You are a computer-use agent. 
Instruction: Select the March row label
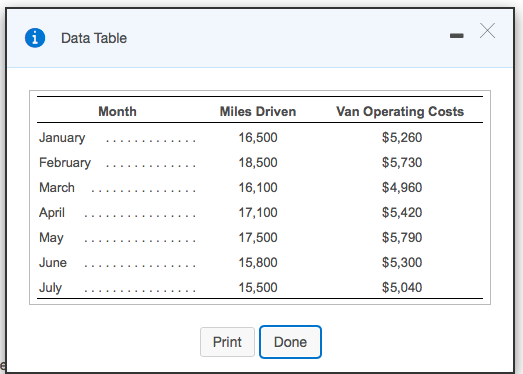(57, 188)
